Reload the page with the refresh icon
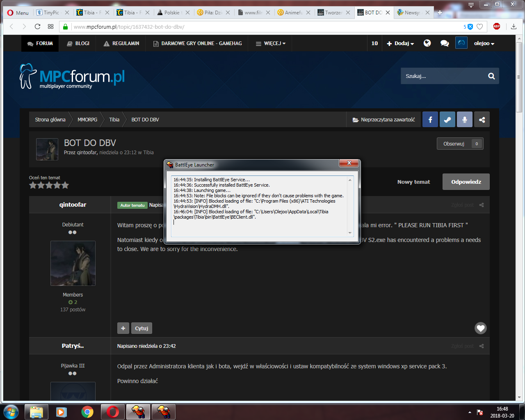Screen dimensions: 525x420 click(37, 27)
